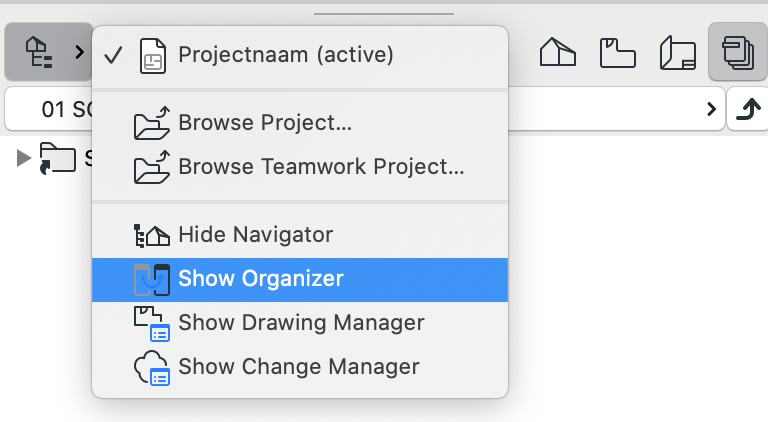This screenshot has width=768, height=422.
Task: Switch to Project Map view icon
Action: pos(557,52)
